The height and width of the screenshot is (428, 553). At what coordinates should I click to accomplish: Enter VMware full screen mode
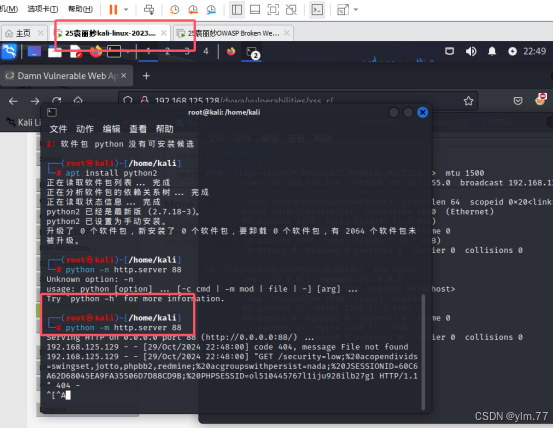click(x=273, y=10)
